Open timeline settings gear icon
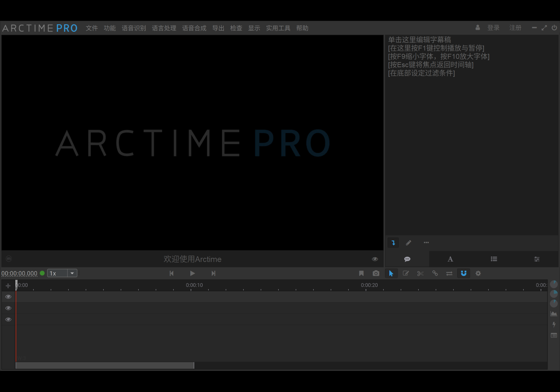 [478, 273]
